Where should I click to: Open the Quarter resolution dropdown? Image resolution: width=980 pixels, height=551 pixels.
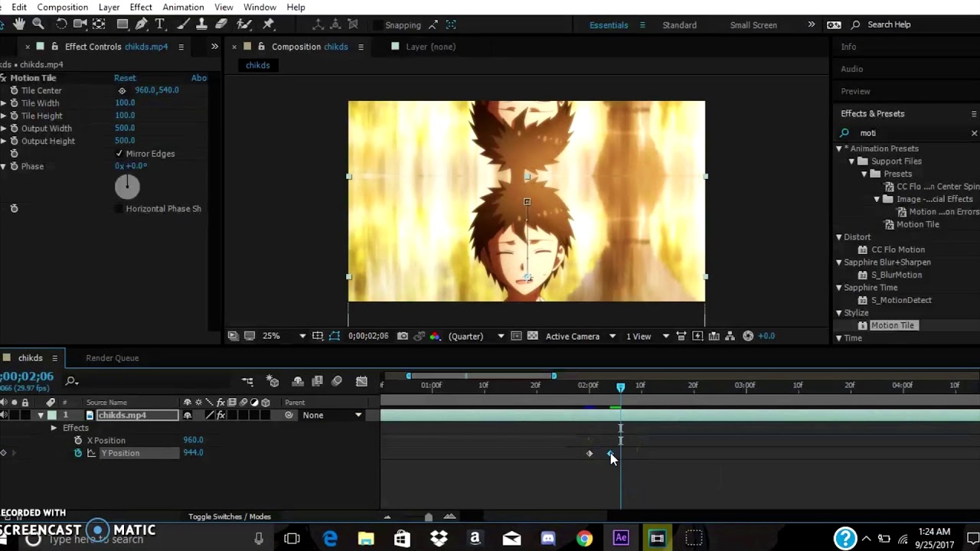click(x=476, y=336)
